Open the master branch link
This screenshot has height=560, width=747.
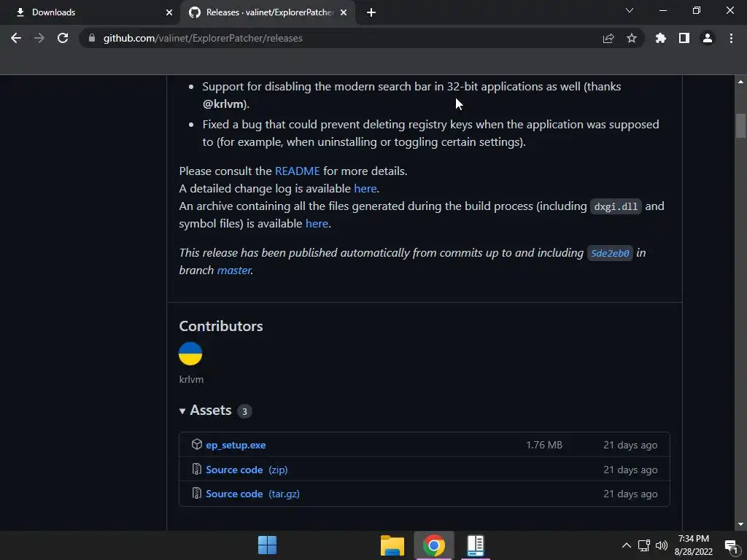click(x=234, y=270)
